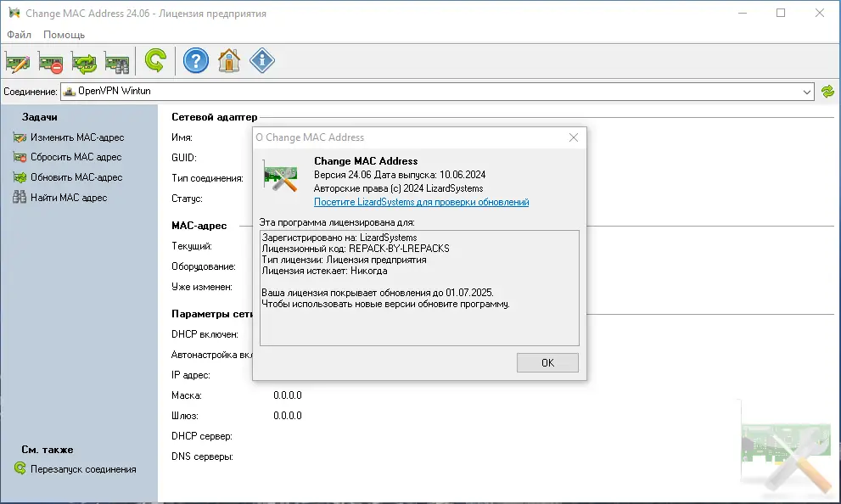Click Обновить MAC-адрес task link

click(76, 177)
